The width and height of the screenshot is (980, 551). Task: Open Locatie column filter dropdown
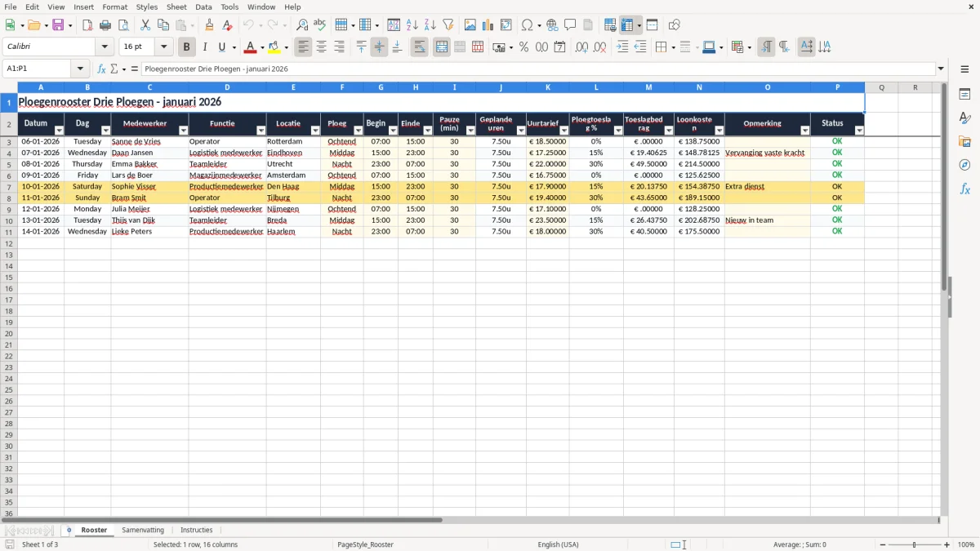point(315,131)
